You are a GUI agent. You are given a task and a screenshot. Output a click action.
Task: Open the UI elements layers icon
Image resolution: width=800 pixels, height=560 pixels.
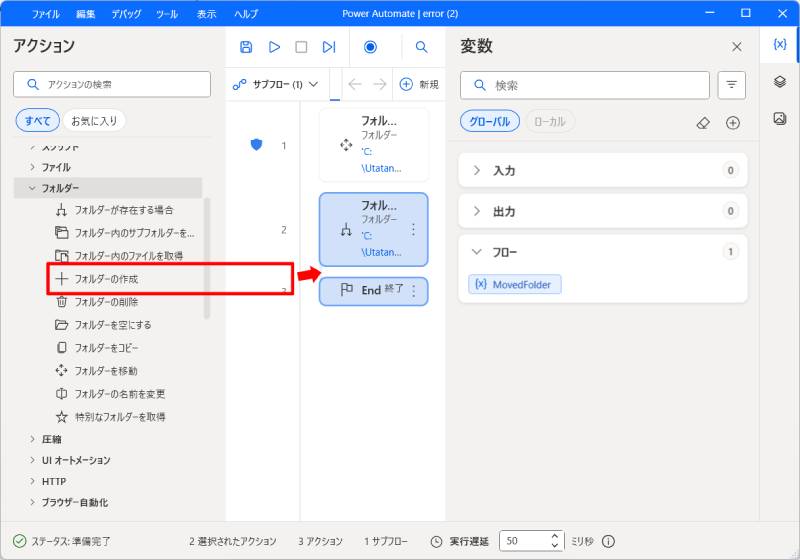click(x=780, y=81)
